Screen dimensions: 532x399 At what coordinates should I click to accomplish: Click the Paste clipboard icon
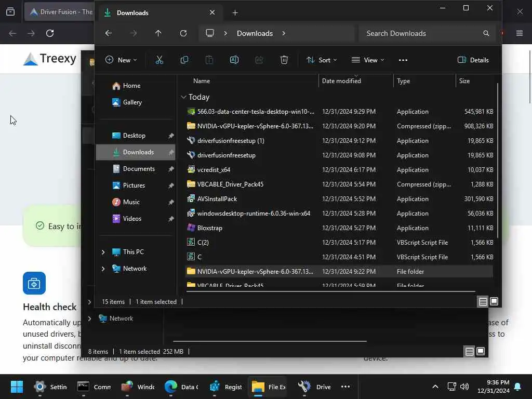click(x=209, y=60)
